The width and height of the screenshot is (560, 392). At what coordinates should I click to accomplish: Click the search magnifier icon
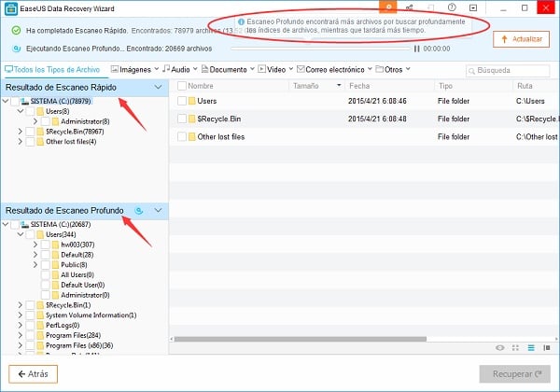tap(471, 71)
